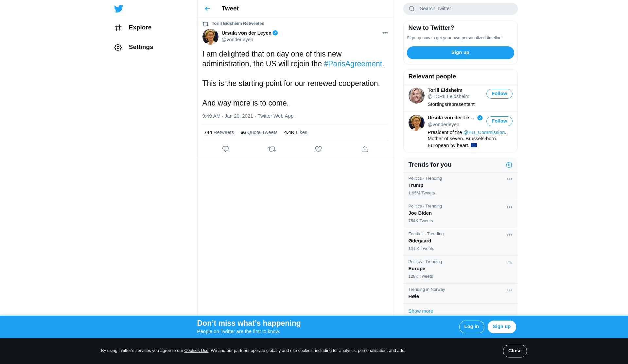Click the Torill Eidsheim name in Relevant people

445,90
